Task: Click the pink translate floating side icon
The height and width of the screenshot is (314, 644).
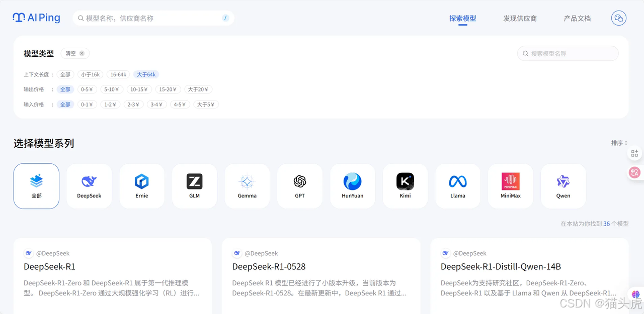Action: (634, 172)
